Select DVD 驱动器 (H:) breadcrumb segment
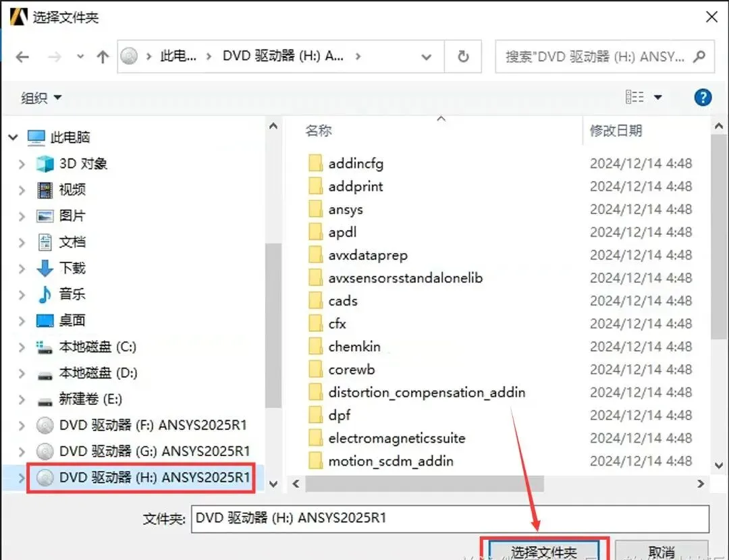Image resolution: width=729 pixels, height=560 pixels. [x=283, y=56]
